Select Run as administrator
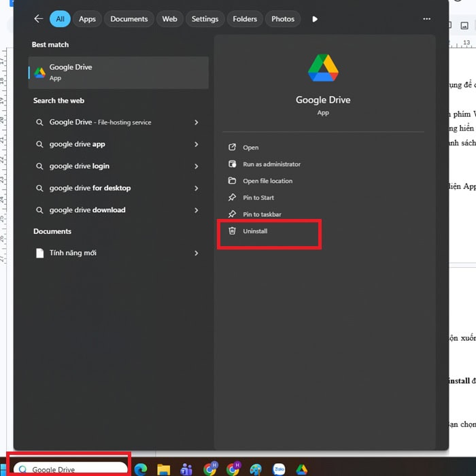476x476 pixels. (271, 164)
